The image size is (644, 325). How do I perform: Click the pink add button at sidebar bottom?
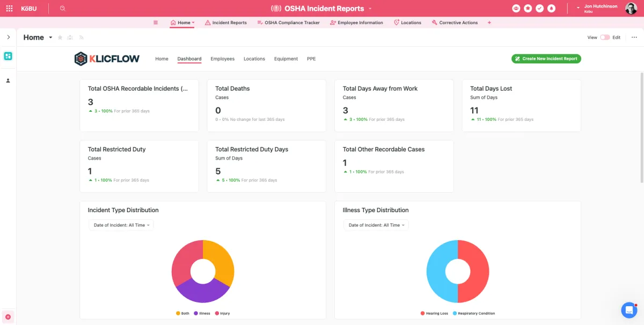8,317
